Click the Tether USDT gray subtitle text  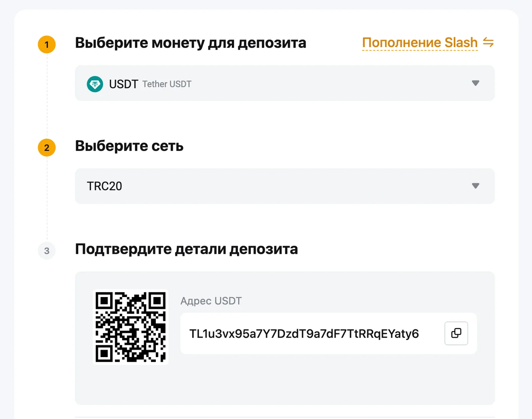167,84
